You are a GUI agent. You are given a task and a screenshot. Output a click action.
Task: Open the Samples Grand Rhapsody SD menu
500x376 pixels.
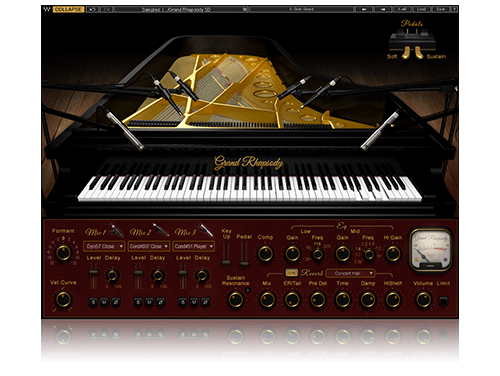pyautogui.click(x=180, y=9)
